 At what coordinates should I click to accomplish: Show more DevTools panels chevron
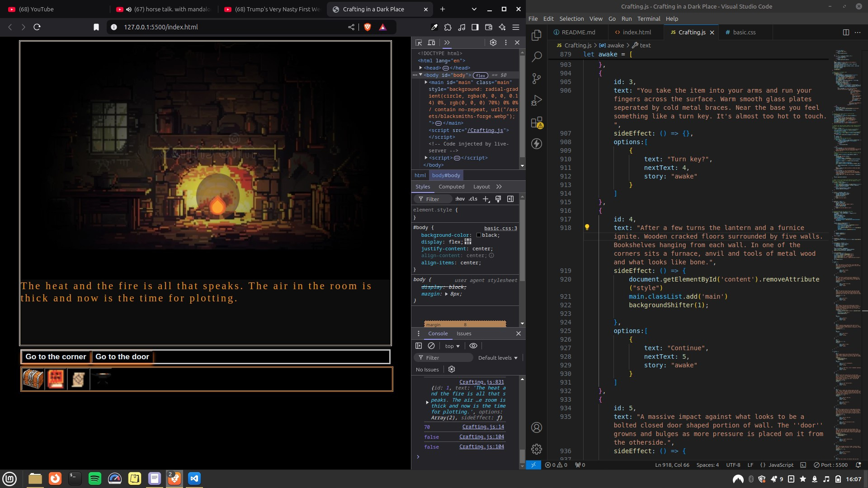[447, 42]
